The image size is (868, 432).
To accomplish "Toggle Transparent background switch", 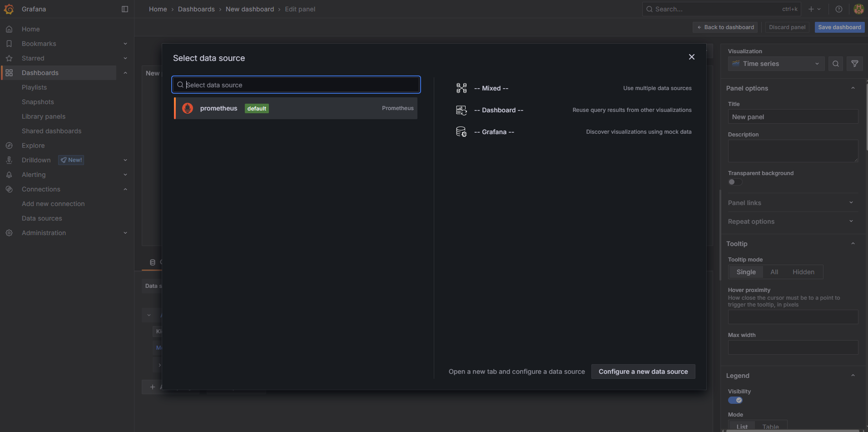I will coord(735,182).
